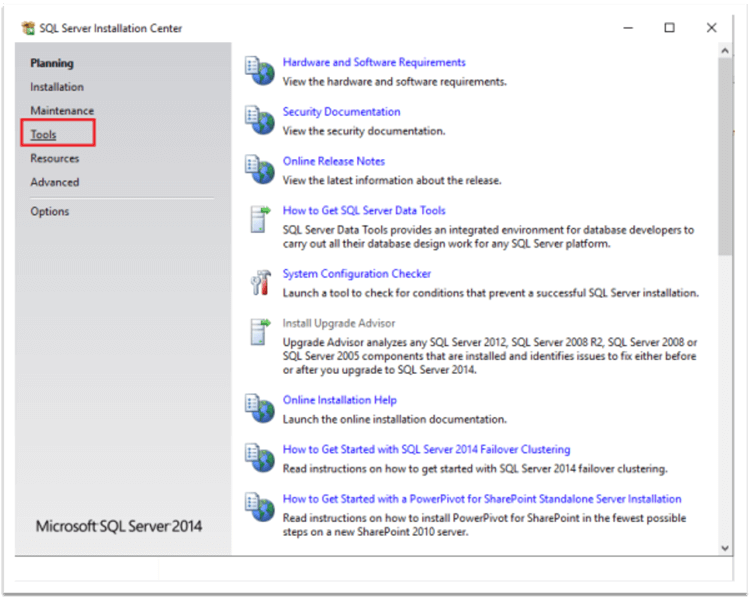Screen dimensions: 755x602
Task: Click 'View the latest information about the release.'
Action: pyautogui.click(x=392, y=181)
